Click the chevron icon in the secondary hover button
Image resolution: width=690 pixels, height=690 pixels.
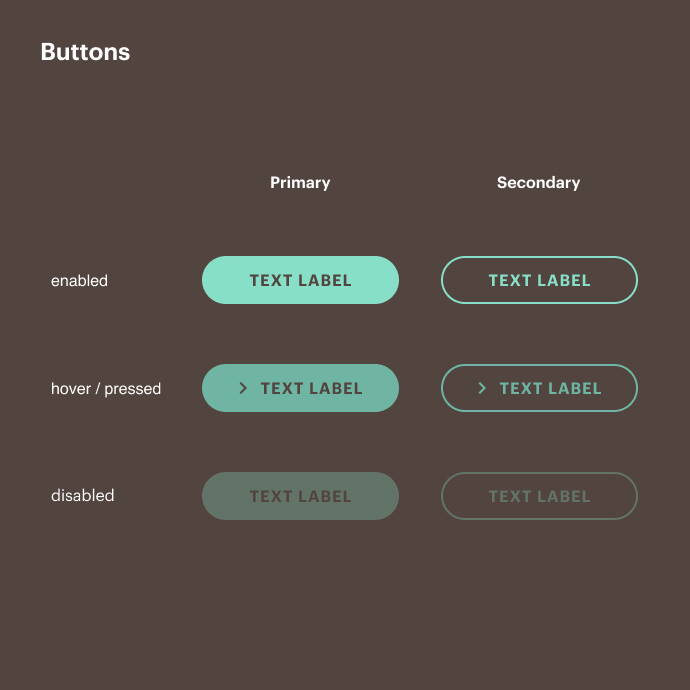pyautogui.click(x=482, y=388)
